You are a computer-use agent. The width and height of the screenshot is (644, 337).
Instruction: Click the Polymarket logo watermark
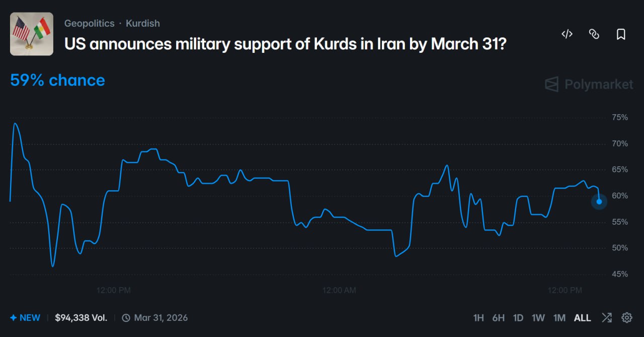click(x=589, y=84)
